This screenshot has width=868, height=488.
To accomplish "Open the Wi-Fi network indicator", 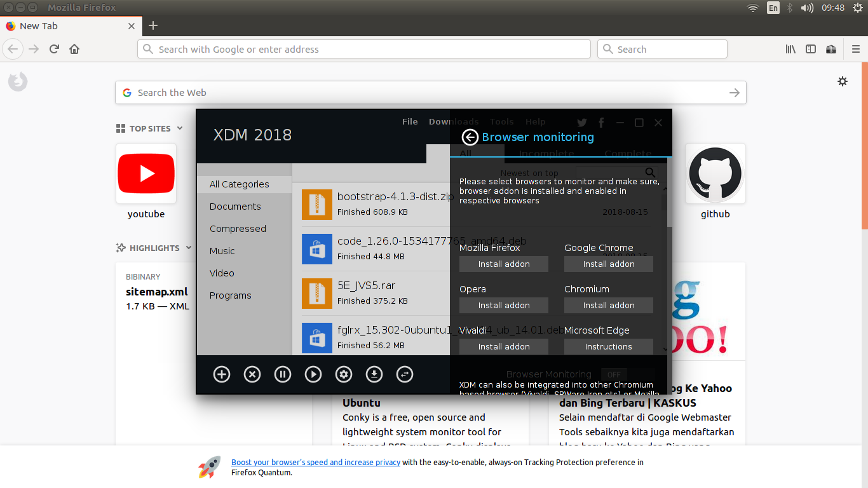I will [753, 8].
